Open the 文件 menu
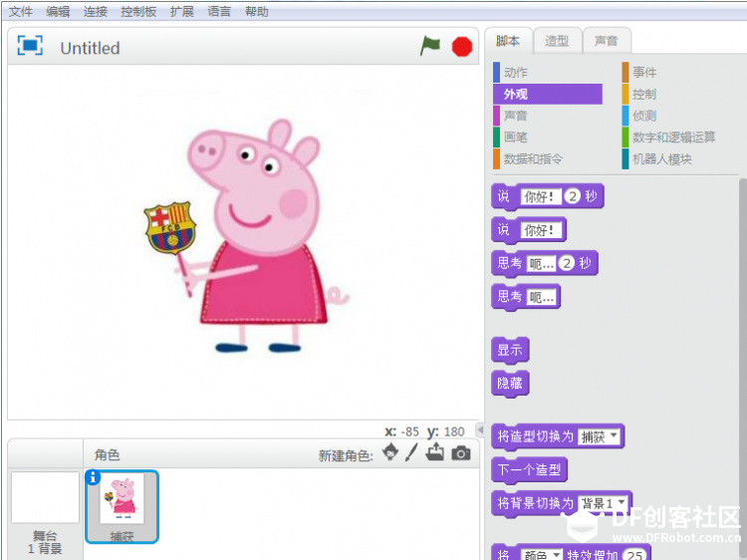Image resolution: width=747 pixels, height=560 pixels. (x=21, y=11)
